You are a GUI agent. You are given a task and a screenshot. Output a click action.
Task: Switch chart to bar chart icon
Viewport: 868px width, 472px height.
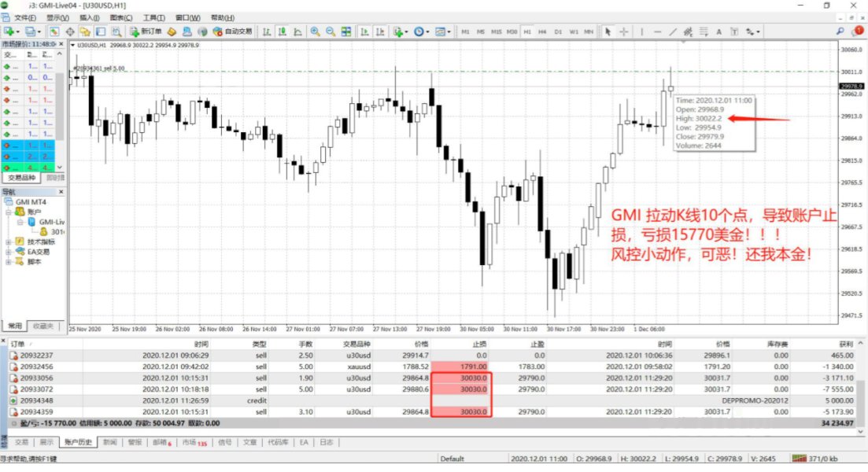pyautogui.click(x=267, y=31)
